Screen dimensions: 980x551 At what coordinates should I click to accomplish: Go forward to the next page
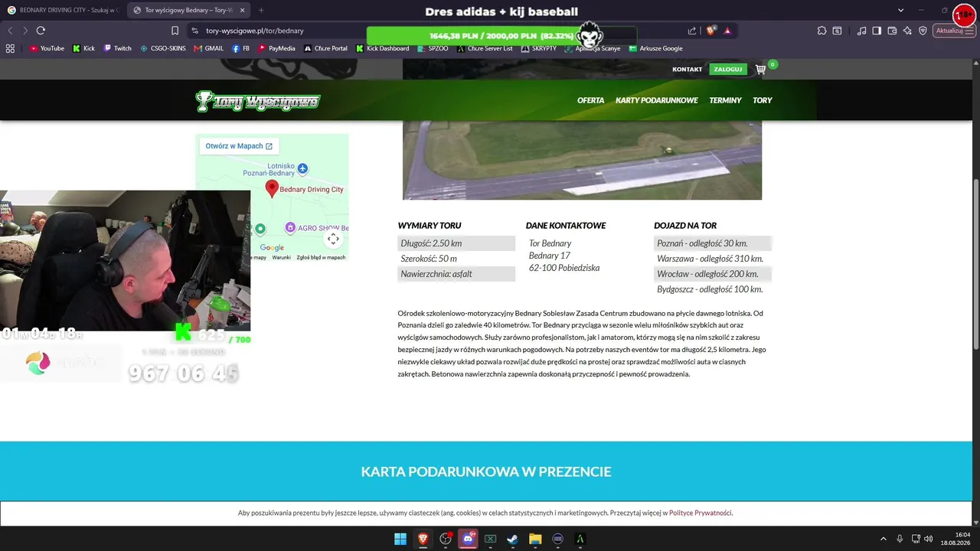[x=25, y=31]
